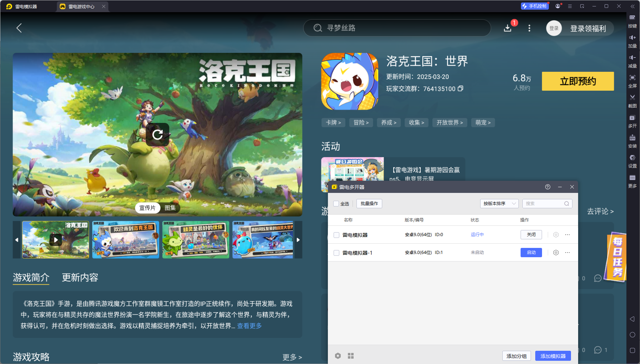
Task: Open the three-dot more menu for 雷电模拟器
Action: (567, 235)
